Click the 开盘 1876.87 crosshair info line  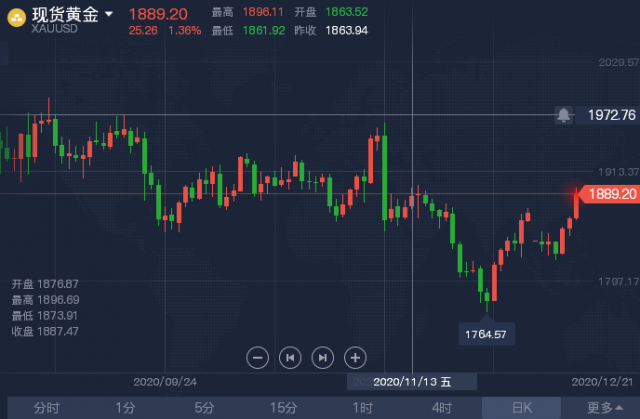click(45, 284)
